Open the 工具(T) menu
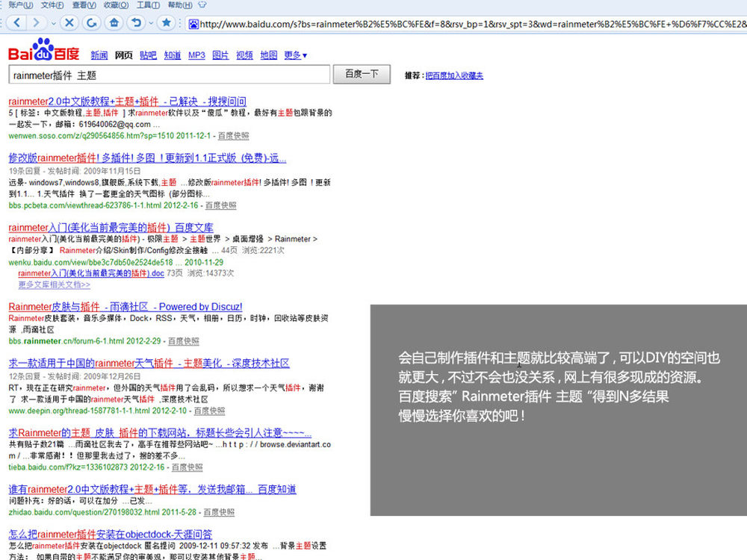This screenshot has width=747, height=560. click(149, 4)
